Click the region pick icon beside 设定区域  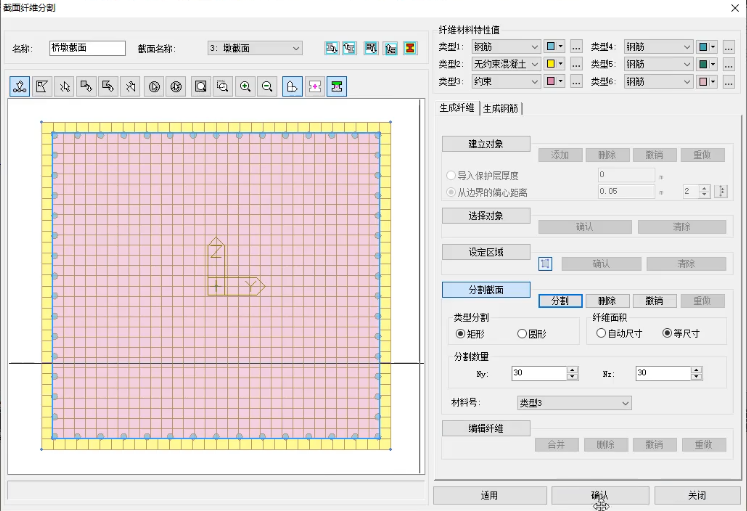click(545, 264)
